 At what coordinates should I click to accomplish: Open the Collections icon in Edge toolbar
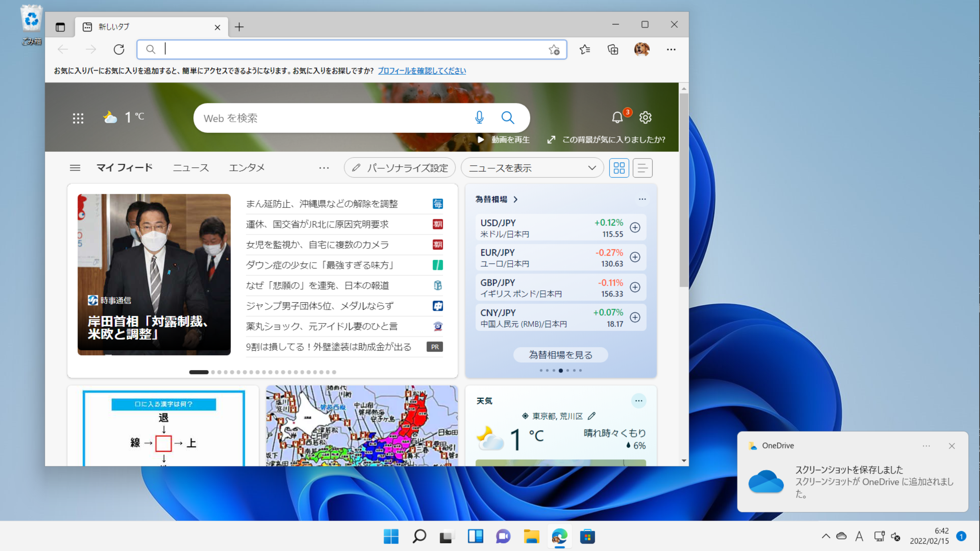click(612, 49)
